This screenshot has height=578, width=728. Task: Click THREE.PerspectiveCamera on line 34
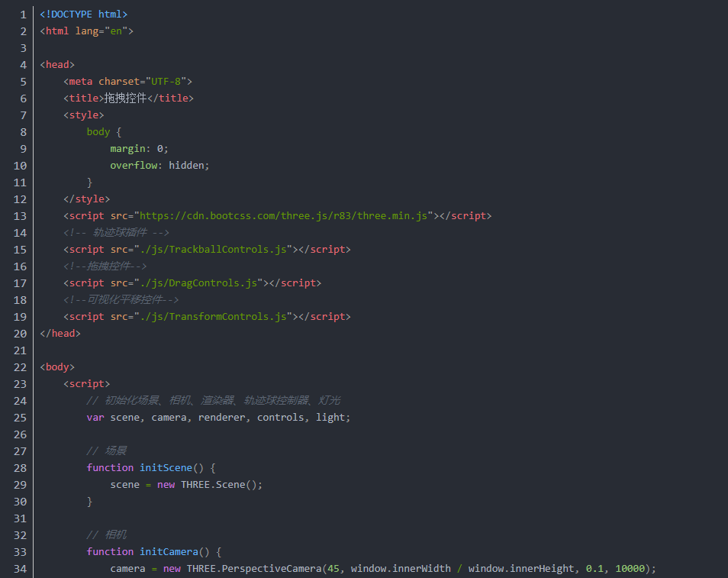pyautogui.click(x=254, y=568)
